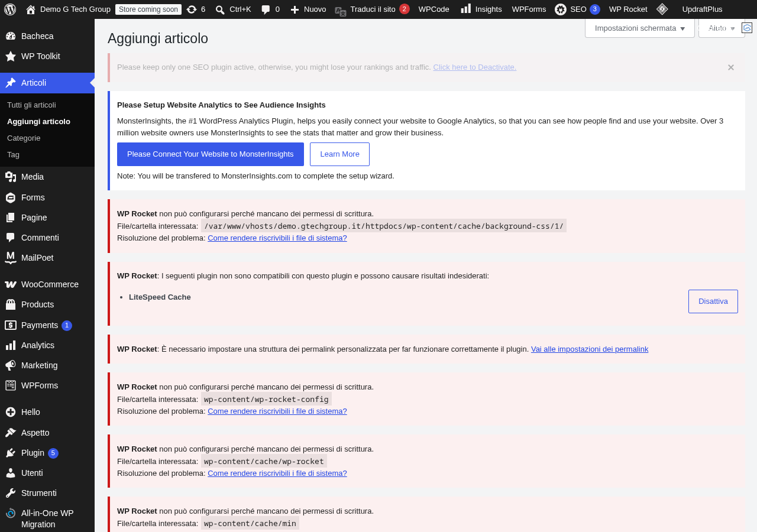The image size is (757, 532).
Task: Open Vai alle impostazioni dei permalink link
Action: click(590, 349)
